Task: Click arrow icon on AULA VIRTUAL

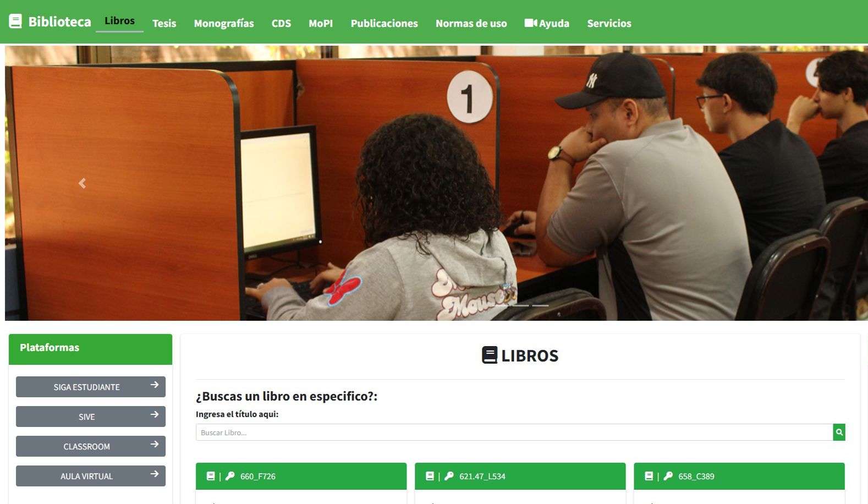Action: (155, 474)
